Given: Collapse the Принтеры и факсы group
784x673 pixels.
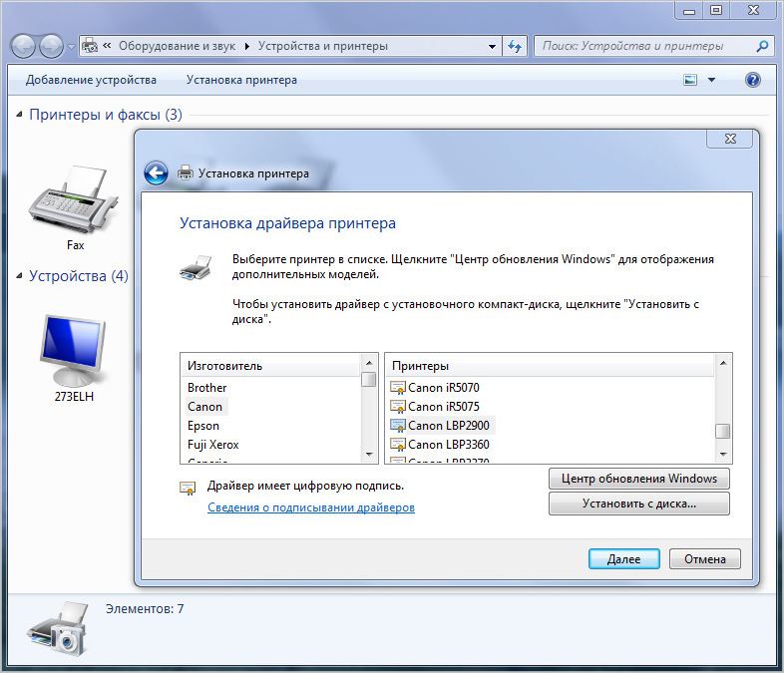Looking at the screenshot, I should (x=20, y=115).
